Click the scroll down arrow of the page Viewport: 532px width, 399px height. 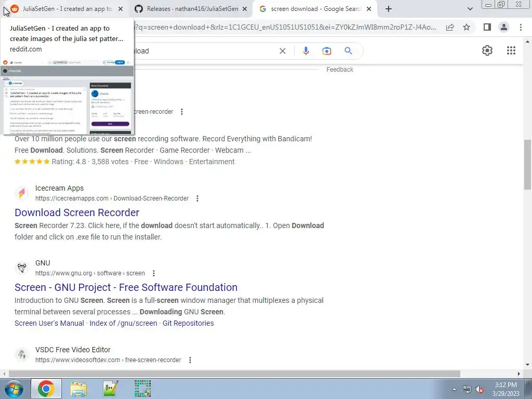(x=527, y=365)
